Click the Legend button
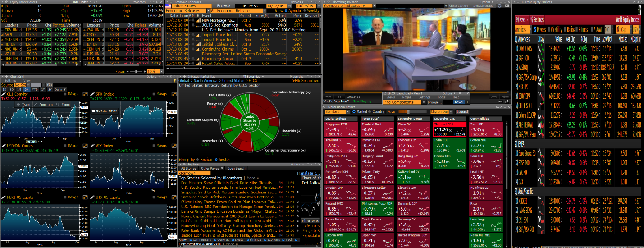 click(x=462, y=112)
